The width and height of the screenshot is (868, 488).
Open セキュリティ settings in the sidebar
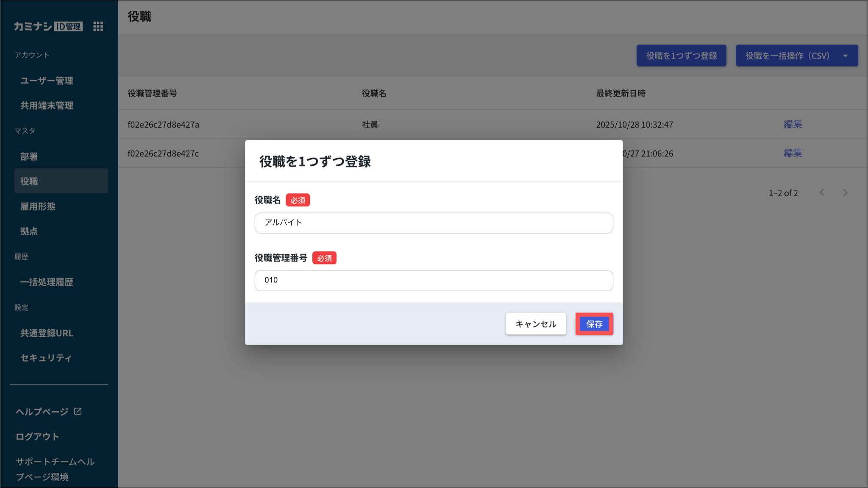(x=46, y=358)
